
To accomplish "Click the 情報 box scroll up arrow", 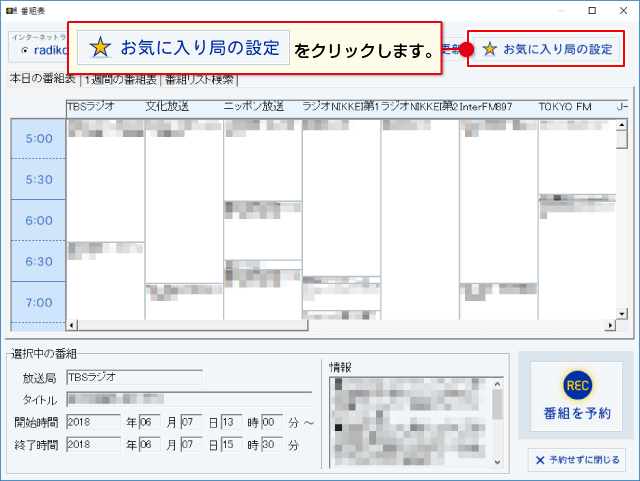I will tap(497, 384).
